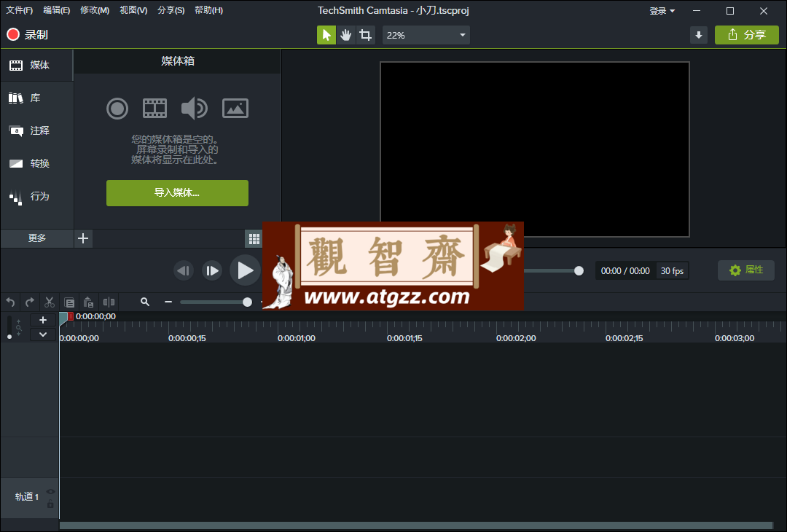Click the track height vertical slider

[x=9, y=327]
